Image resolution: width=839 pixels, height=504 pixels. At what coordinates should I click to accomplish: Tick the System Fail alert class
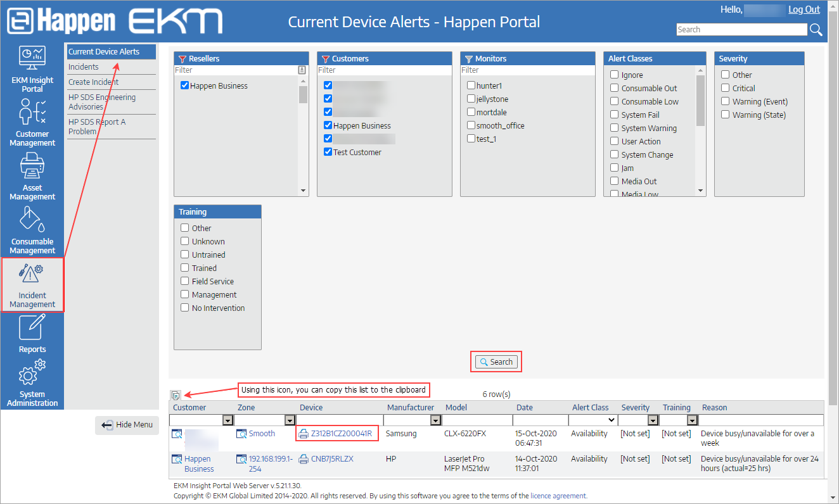click(x=615, y=115)
